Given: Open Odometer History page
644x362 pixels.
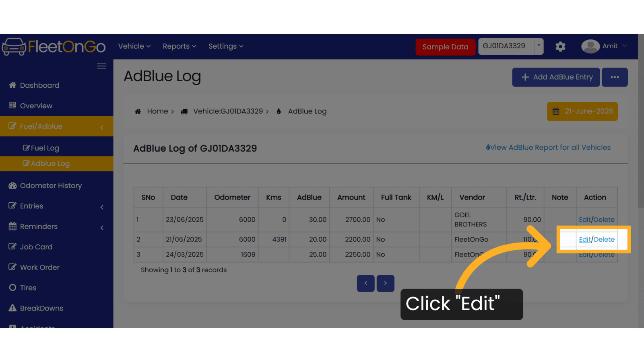Looking at the screenshot, I should pyautogui.click(x=51, y=186).
